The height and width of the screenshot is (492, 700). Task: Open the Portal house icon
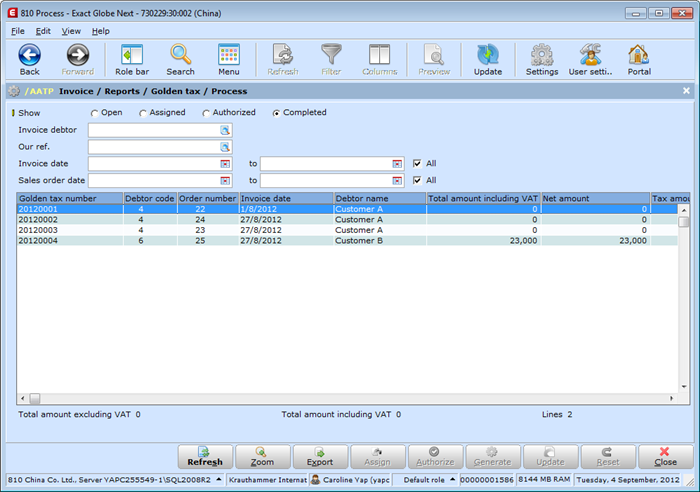[x=639, y=55]
